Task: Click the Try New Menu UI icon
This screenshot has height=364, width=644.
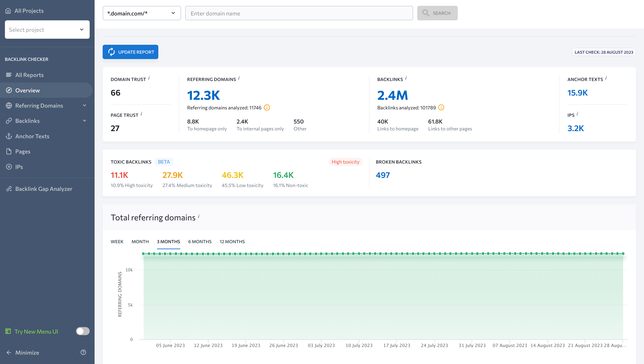Action: (8, 331)
